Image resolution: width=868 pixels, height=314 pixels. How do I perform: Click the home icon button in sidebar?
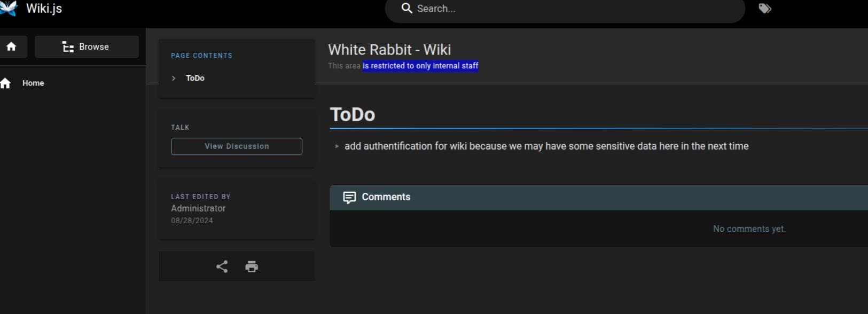[x=11, y=47]
